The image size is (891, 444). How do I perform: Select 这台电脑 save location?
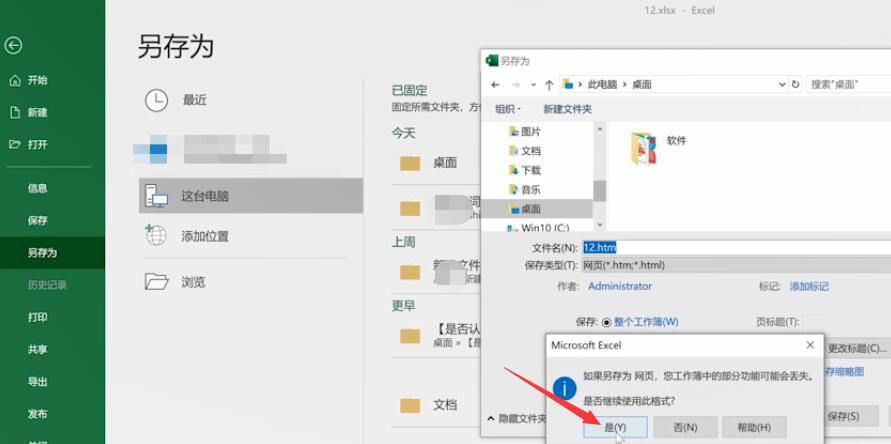(251, 196)
